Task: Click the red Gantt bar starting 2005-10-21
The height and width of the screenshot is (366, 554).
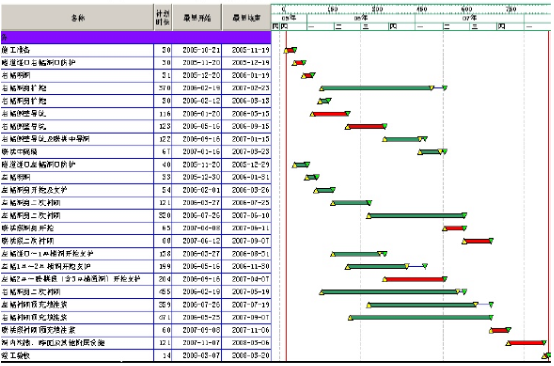Action: (290, 50)
